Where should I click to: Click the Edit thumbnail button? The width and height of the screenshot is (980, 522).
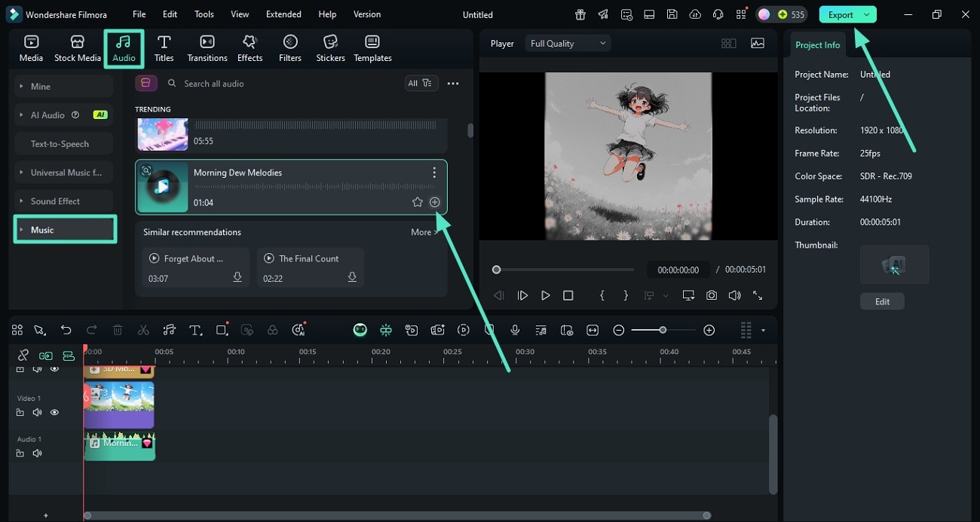882,301
